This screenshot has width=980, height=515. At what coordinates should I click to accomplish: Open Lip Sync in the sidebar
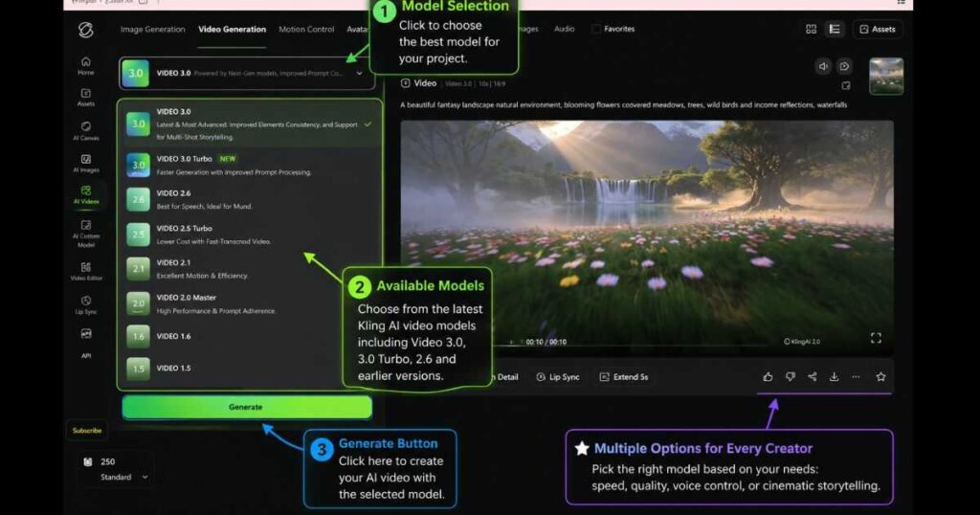tap(85, 305)
